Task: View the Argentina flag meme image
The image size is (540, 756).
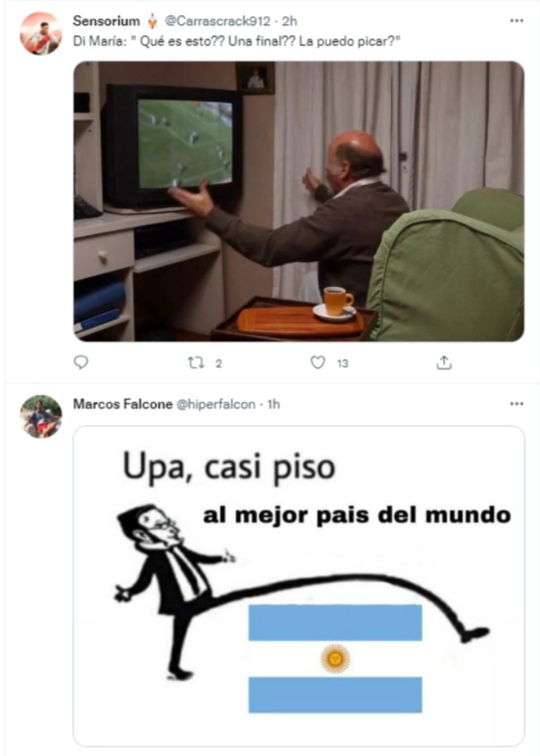Action: point(299,586)
